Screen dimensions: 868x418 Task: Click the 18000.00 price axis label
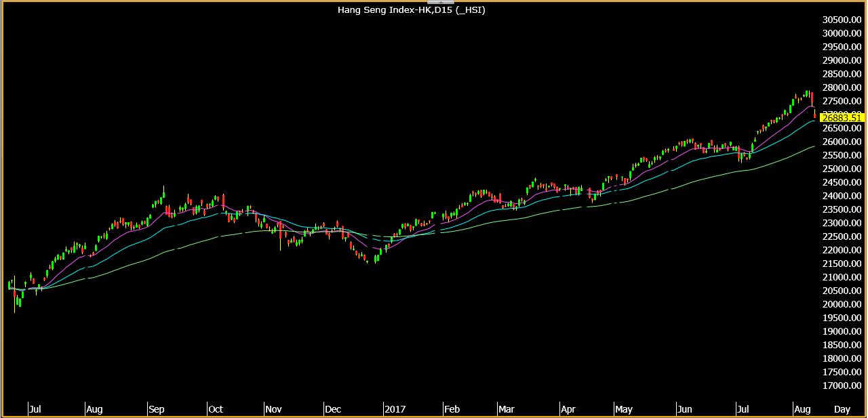click(841, 358)
